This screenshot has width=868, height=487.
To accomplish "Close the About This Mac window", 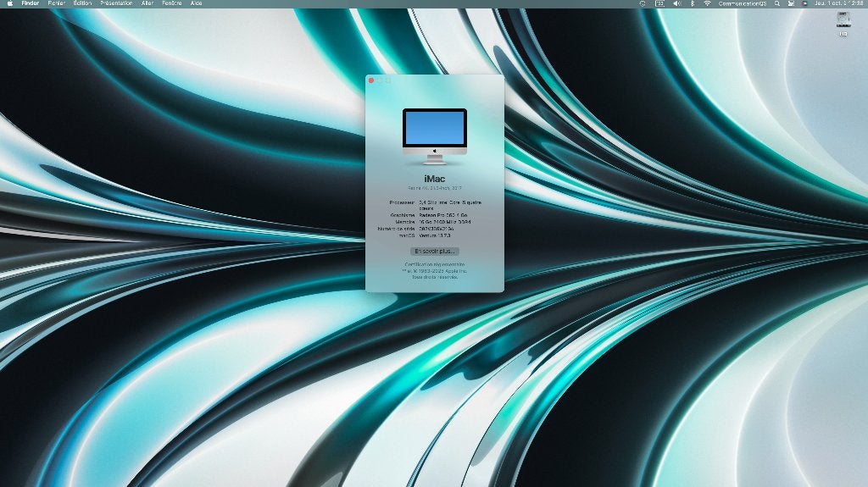I will [x=371, y=80].
